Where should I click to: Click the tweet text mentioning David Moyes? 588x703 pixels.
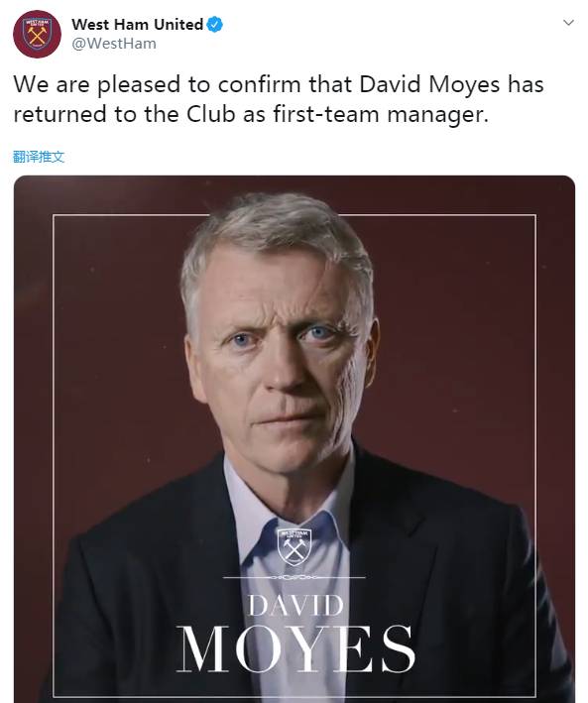279,99
